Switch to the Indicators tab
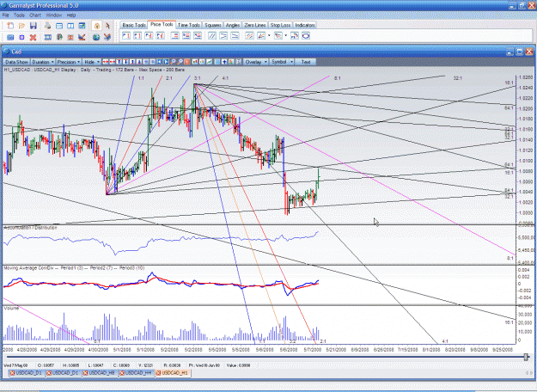This screenshot has height=392, width=537. pos(304,25)
